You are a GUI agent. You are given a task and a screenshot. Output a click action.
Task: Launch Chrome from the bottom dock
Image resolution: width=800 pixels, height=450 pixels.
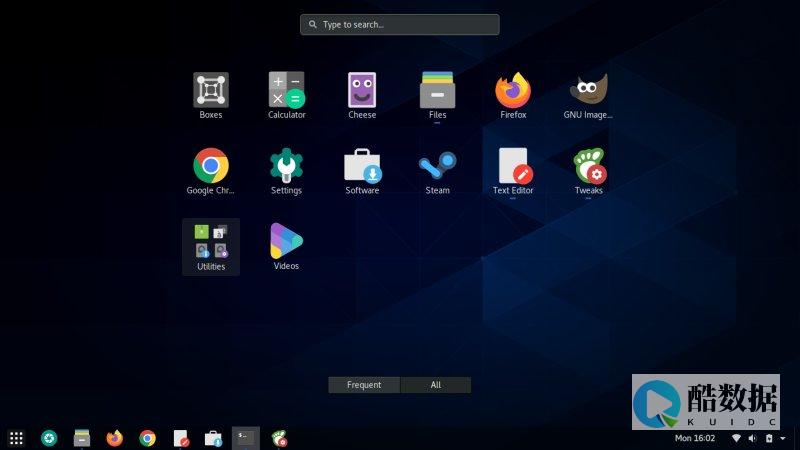pos(147,438)
